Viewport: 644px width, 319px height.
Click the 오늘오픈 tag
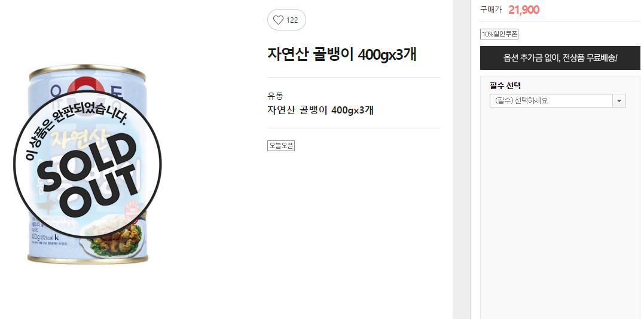[281, 145]
